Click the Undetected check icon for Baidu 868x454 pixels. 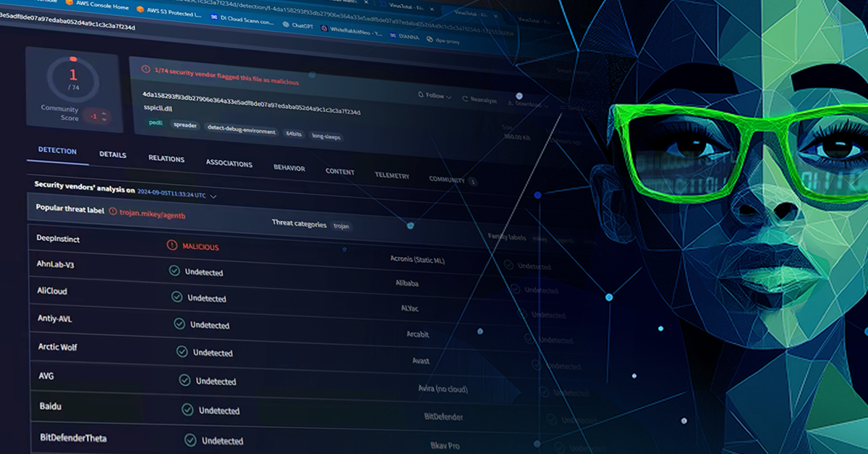[187, 410]
